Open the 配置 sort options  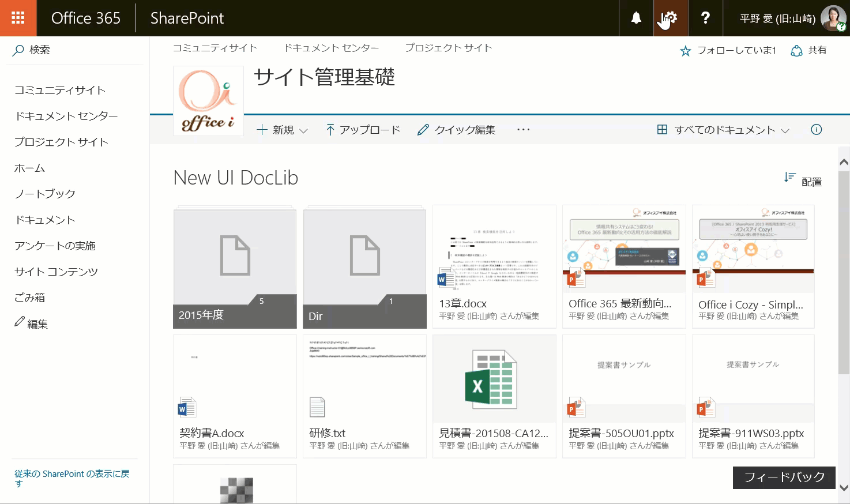(803, 180)
